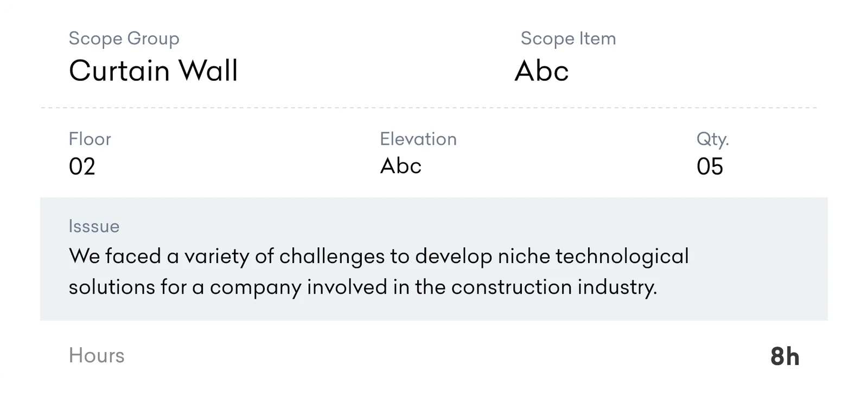The height and width of the screenshot is (396, 868).
Task: Select the 8h hours value
Action: click(x=784, y=356)
